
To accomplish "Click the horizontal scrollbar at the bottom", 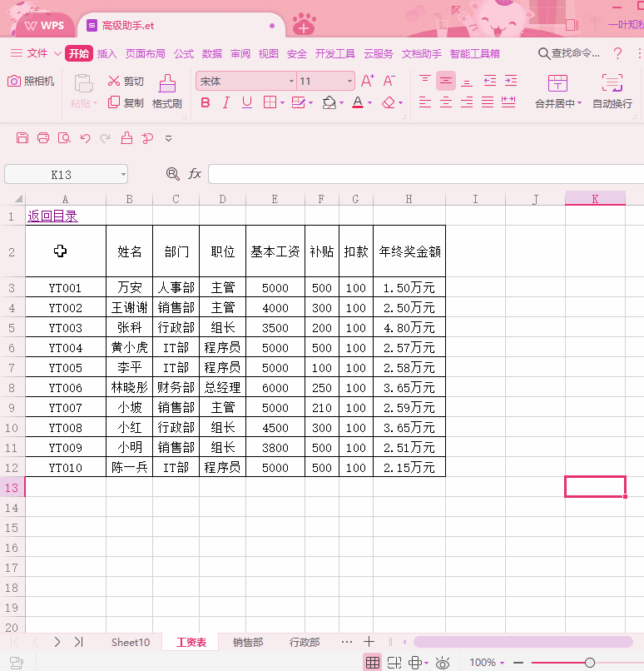I will click(x=523, y=642).
